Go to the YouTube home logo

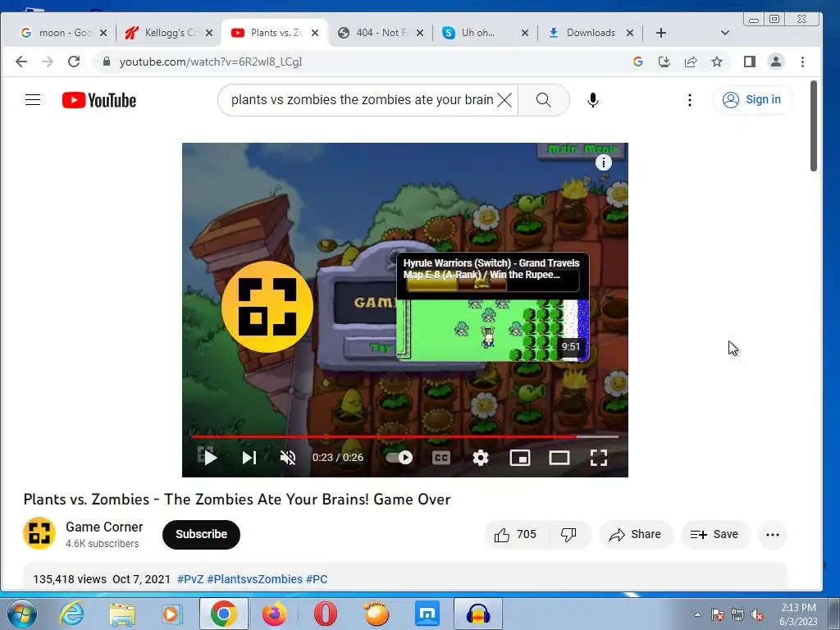point(99,100)
